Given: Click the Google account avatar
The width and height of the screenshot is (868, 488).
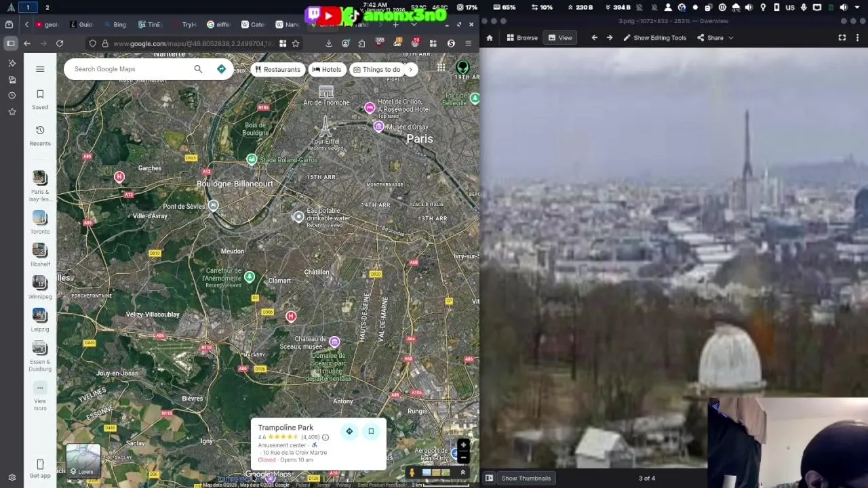Looking at the screenshot, I should coord(462,67).
